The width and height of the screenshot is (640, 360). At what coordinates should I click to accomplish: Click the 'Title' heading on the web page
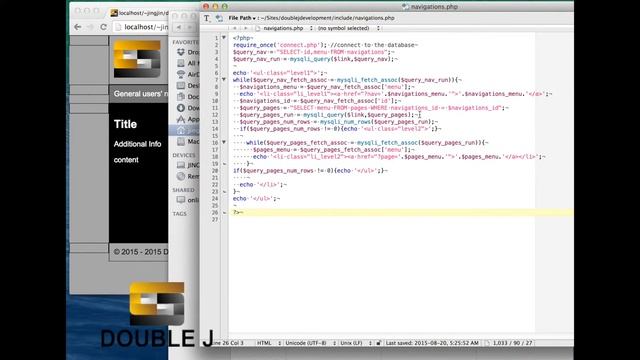(125, 124)
